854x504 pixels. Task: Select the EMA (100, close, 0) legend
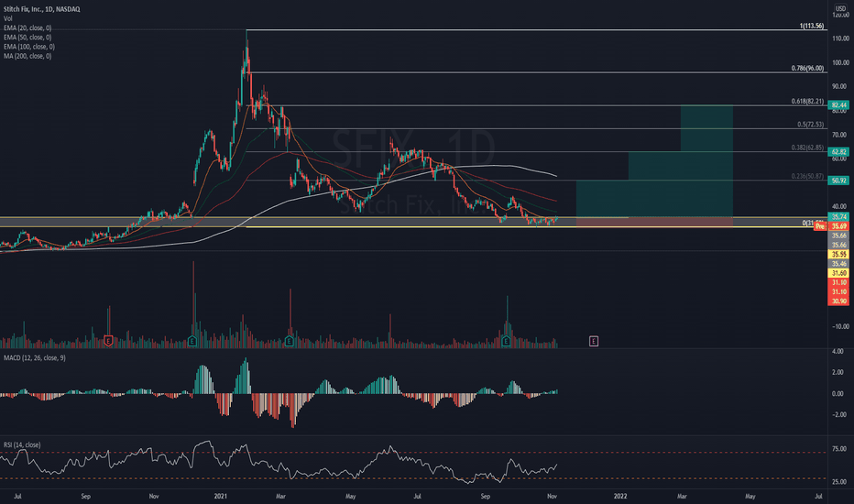click(29, 47)
